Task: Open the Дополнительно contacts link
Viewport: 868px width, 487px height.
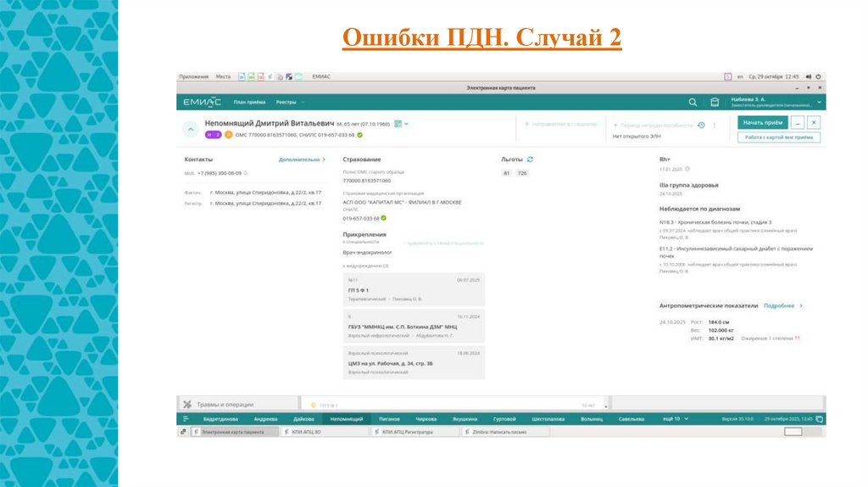Action: (x=302, y=160)
